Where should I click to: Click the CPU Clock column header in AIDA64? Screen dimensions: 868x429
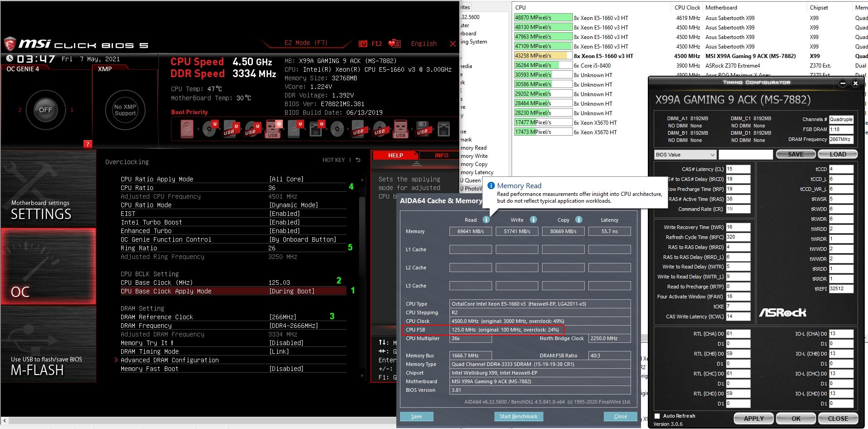[x=686, y=8]
